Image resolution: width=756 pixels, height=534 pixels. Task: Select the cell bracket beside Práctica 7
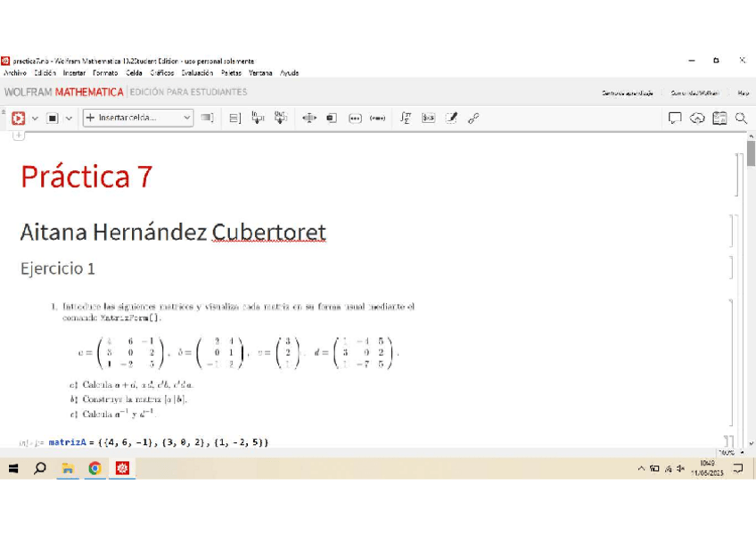736,175
